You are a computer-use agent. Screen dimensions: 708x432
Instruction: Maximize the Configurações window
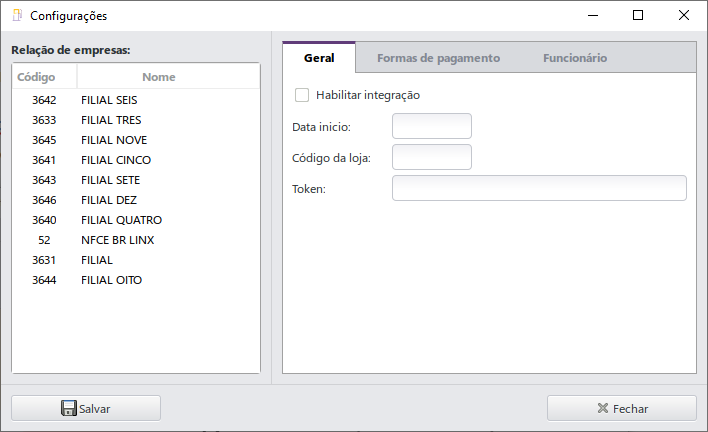[x=638, y=16]
